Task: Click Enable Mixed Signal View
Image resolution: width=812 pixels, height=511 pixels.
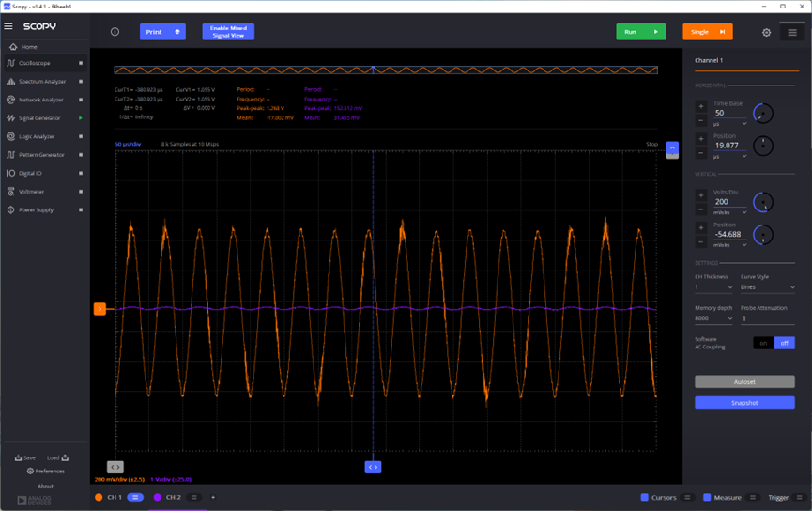Action: (228, 32)
